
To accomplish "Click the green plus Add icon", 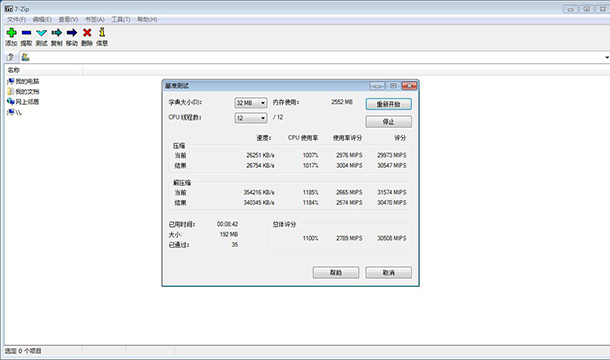I will pyautogui.click(x=11, y=33).
